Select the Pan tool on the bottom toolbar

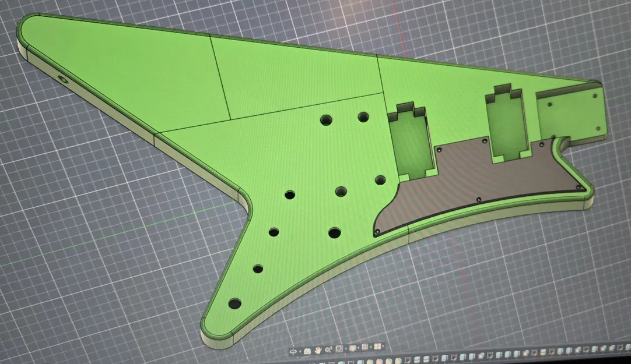point(318,350)
